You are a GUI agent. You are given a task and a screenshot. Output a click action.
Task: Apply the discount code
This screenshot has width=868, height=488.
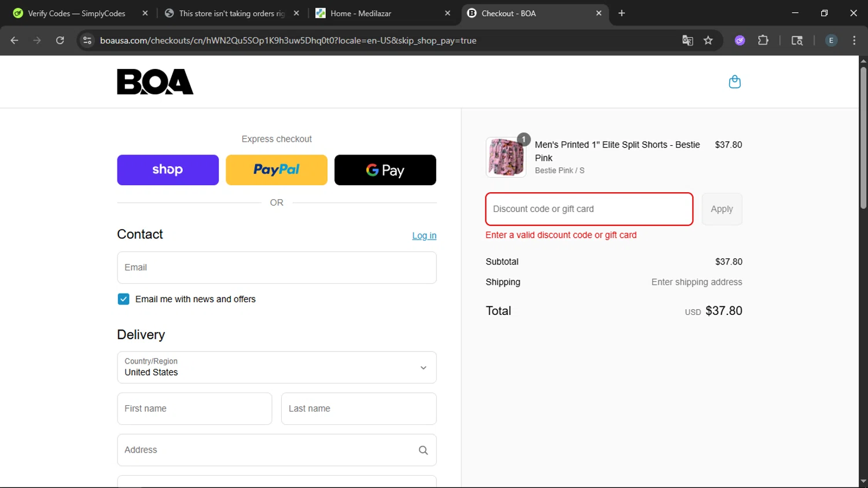[722, 209]
